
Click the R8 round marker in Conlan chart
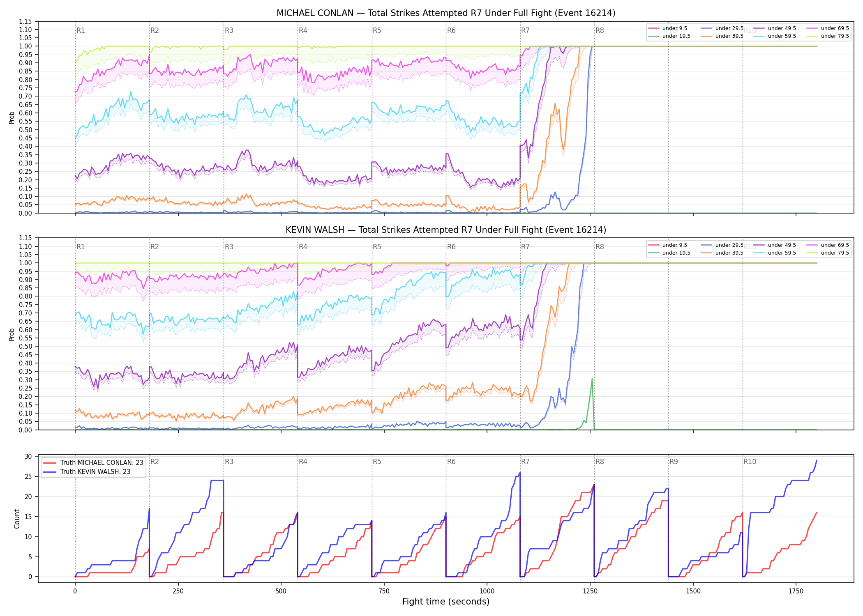(600, 30)
